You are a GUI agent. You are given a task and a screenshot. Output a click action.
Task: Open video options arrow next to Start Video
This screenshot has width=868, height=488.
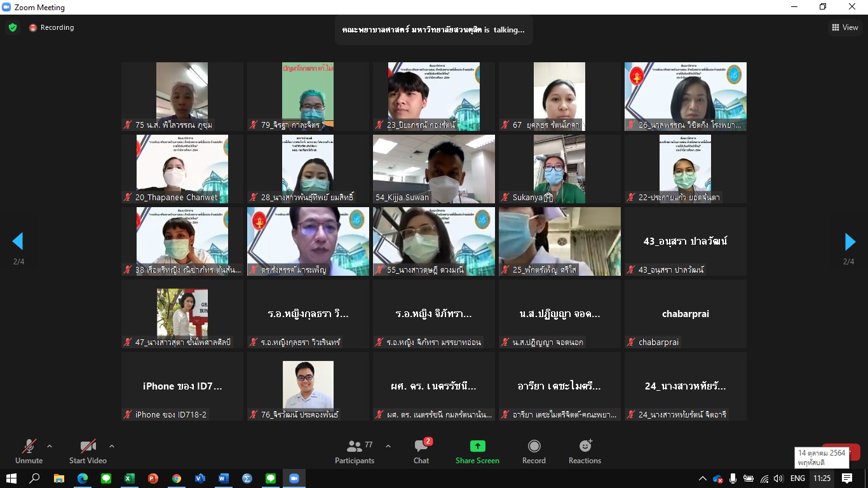[x=112, y=446]
